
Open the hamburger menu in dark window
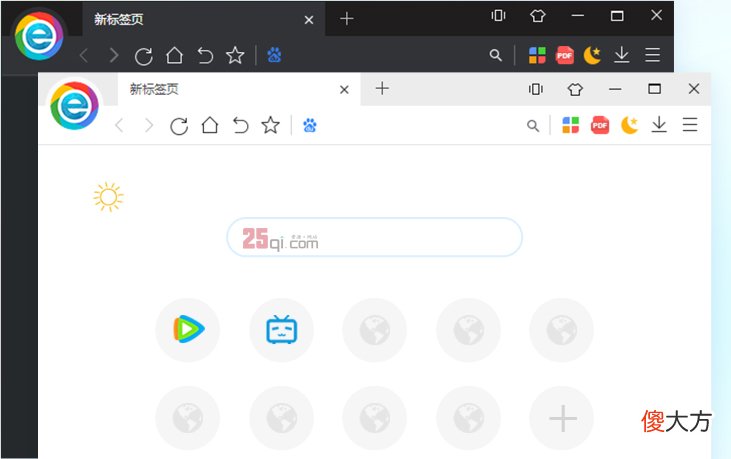click(x=652, y=55)
